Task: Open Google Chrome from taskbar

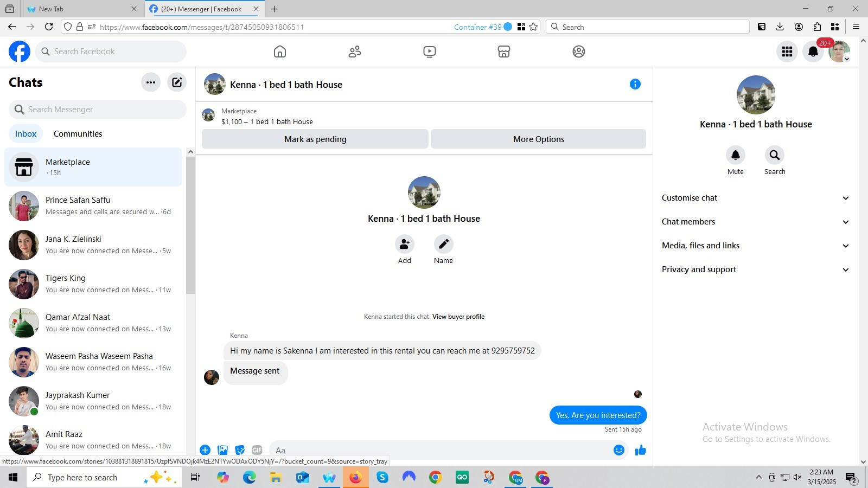Action: pos(435,477)
